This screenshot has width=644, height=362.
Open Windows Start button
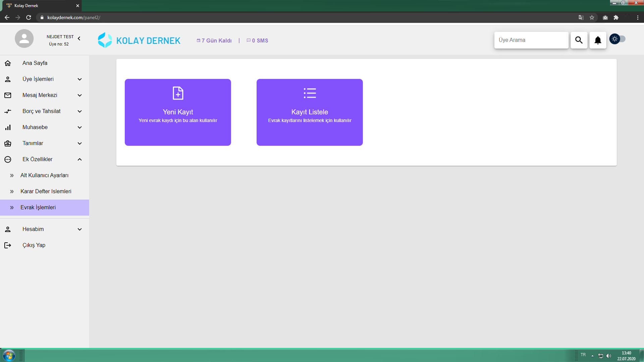(9, 355)
